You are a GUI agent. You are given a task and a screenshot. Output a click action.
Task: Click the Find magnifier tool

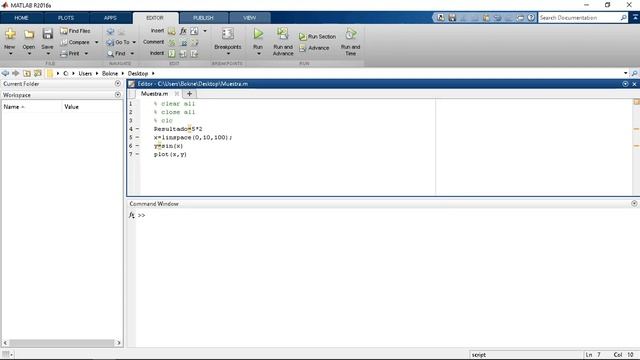tap(116, 53)
